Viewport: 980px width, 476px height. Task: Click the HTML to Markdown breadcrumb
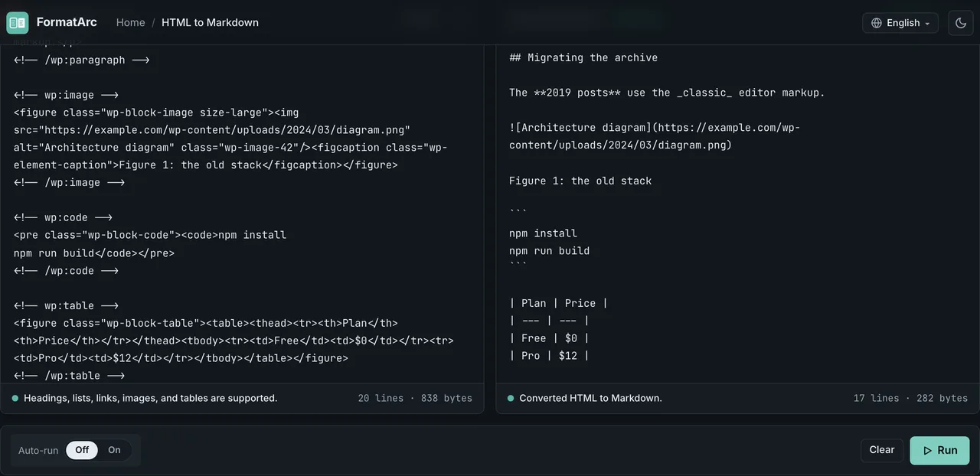point(210,23)
